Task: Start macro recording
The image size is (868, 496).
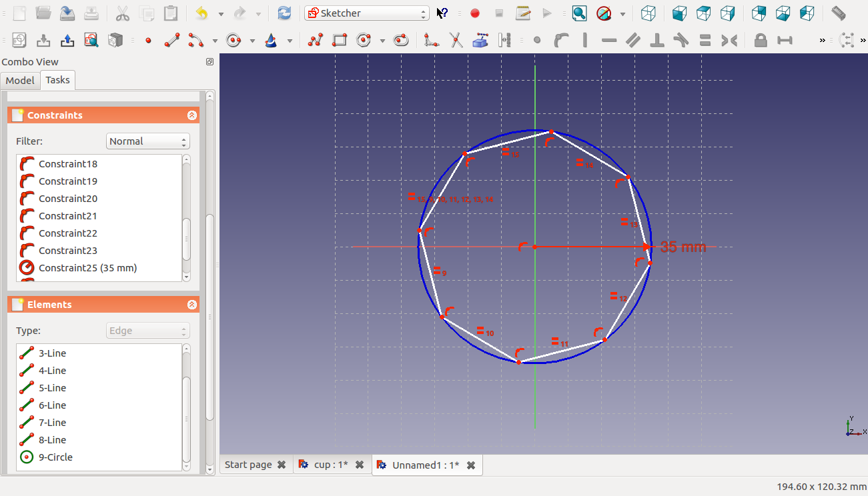Action: pyautogui.click(x=474, y=13)
